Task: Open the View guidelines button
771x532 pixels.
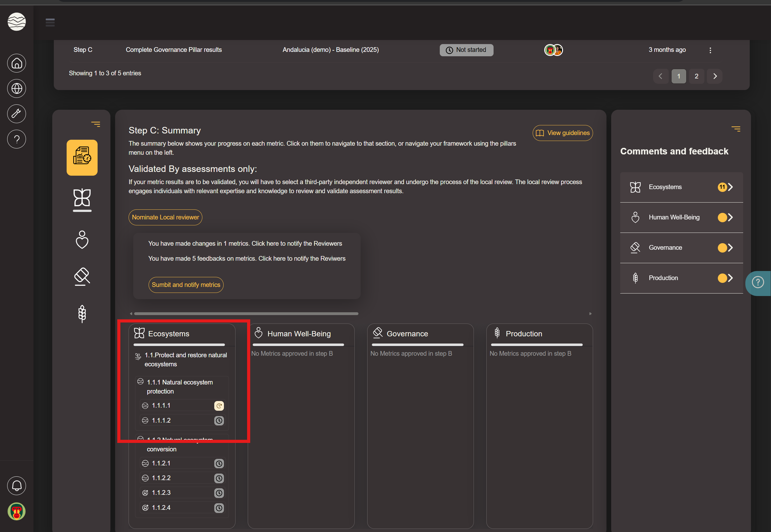Action: pos(562,133)
